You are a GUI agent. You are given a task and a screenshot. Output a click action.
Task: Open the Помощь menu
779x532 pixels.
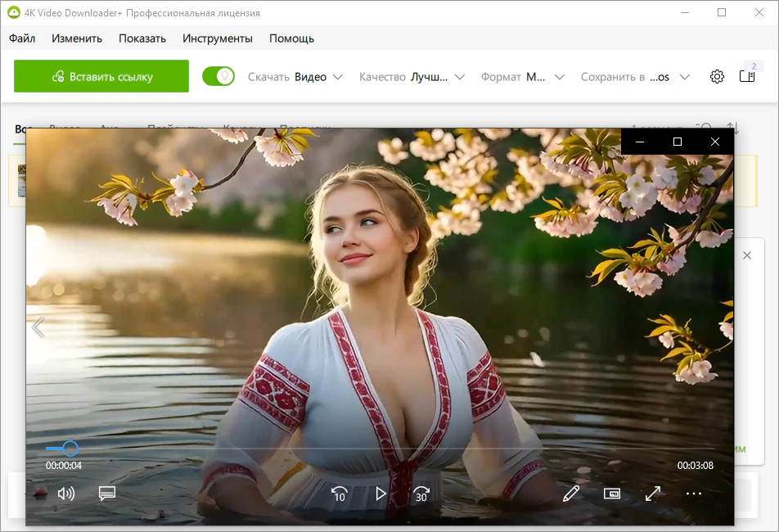coord(291,38)
